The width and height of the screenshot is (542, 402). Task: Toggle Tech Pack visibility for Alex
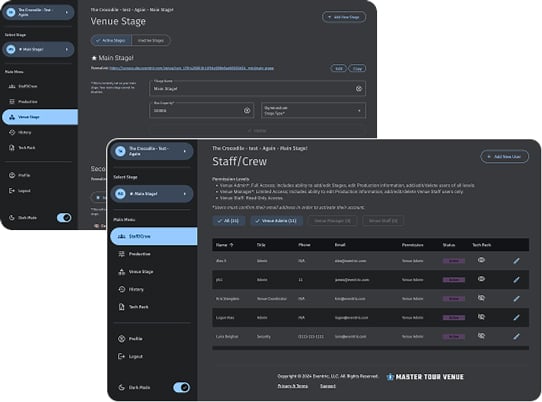coord(481,260)
